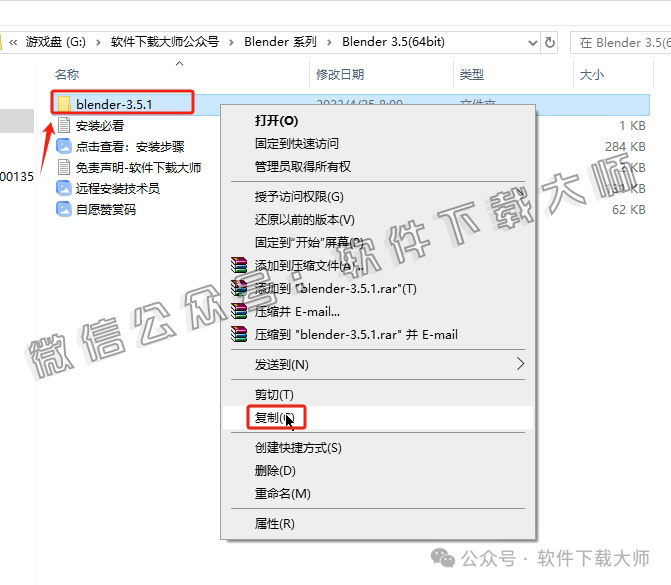
Task: Select the file named 自愿赞赏码
Action: point(106,209)
